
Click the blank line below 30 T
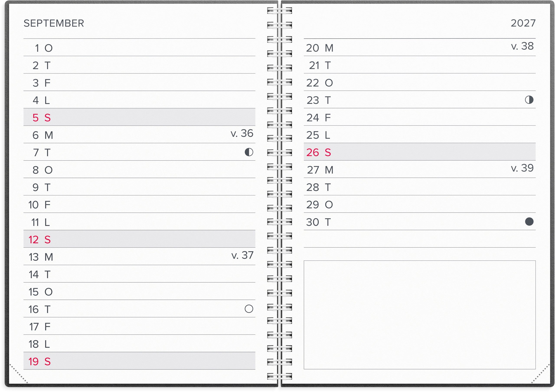(420, 239)
